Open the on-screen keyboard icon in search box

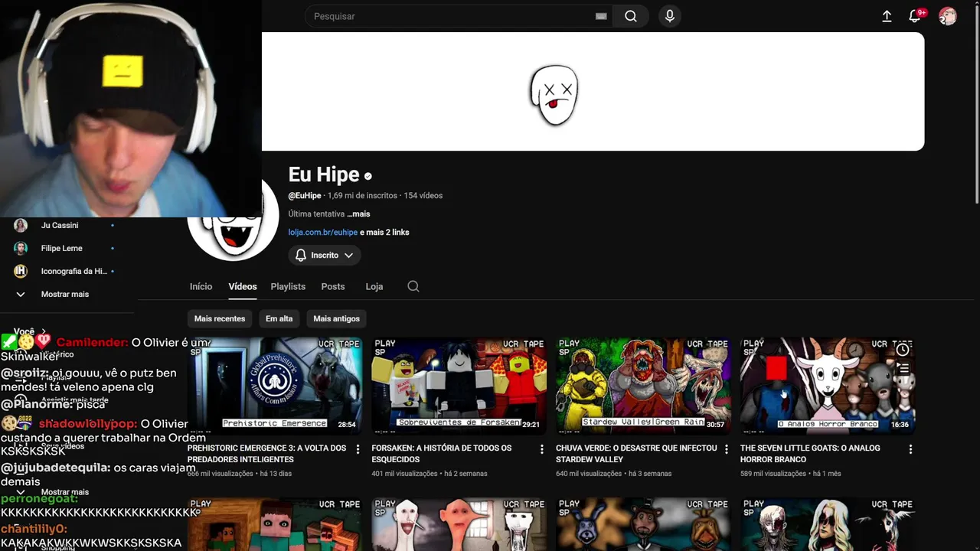(x=601, y=16)
